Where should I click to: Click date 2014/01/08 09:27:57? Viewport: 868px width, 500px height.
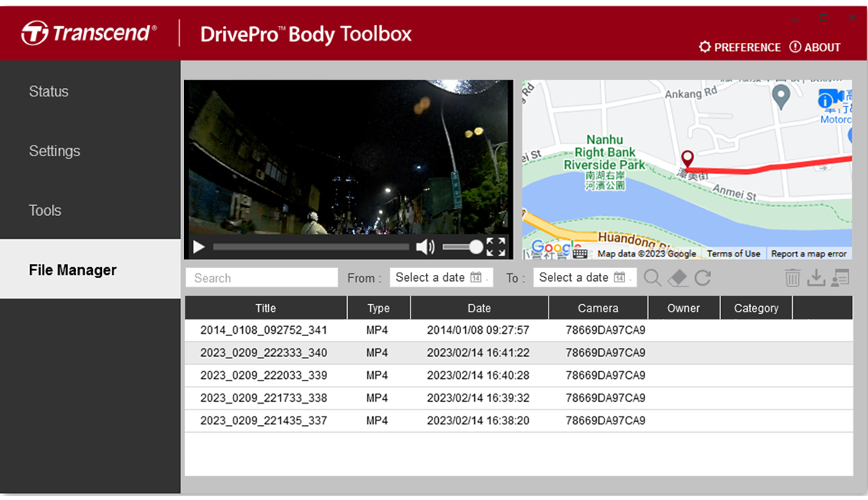point(478,330)
